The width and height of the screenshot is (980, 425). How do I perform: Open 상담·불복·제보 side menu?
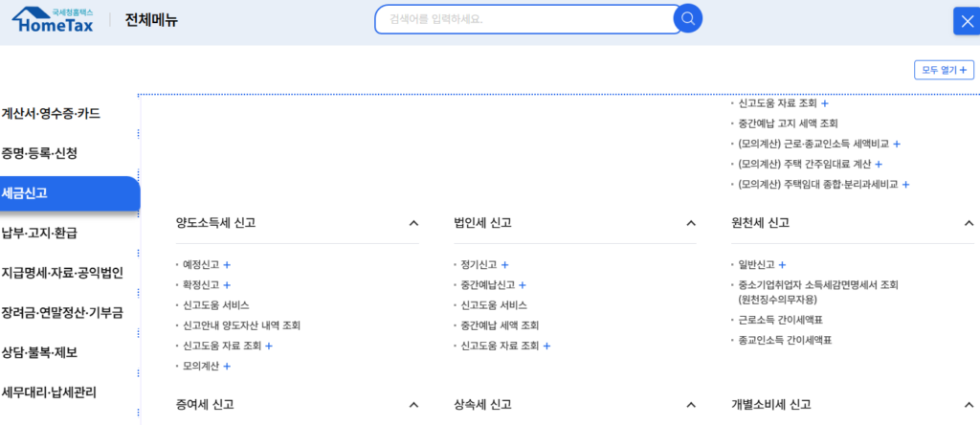pyautogui.click(x=39, y=352)
